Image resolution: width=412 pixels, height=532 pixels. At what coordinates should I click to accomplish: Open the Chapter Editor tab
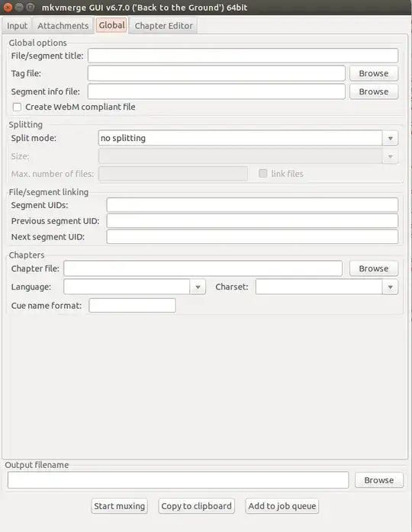[163, 26]
